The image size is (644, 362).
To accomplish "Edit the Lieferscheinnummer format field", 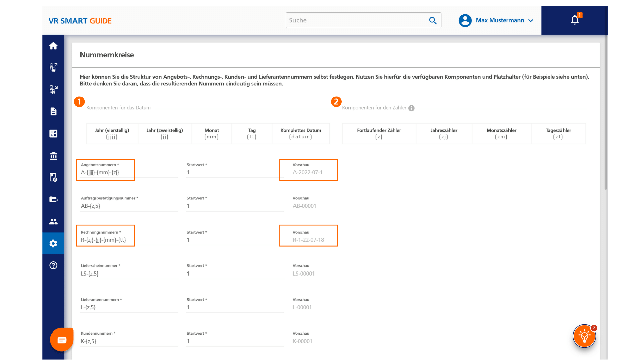I will (x=129, y=274).
